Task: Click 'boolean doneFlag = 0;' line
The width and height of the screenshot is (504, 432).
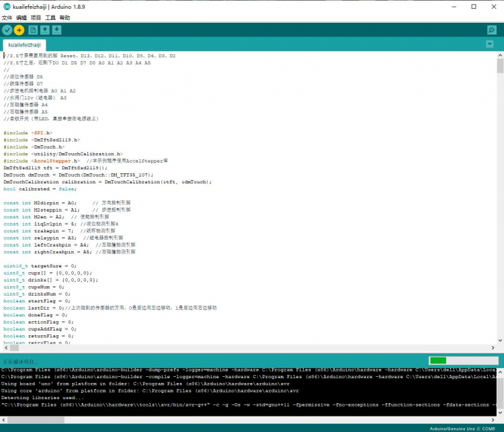Action: click(x=36, y=315)
